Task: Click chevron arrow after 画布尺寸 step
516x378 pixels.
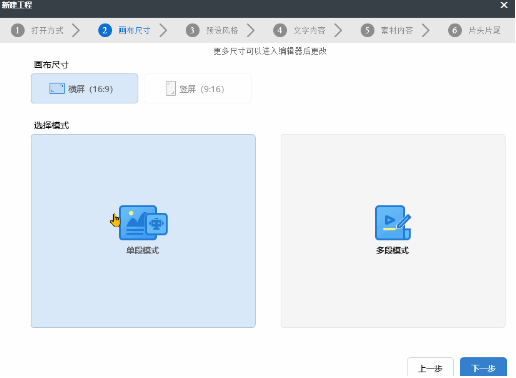Action: (163, 30)
